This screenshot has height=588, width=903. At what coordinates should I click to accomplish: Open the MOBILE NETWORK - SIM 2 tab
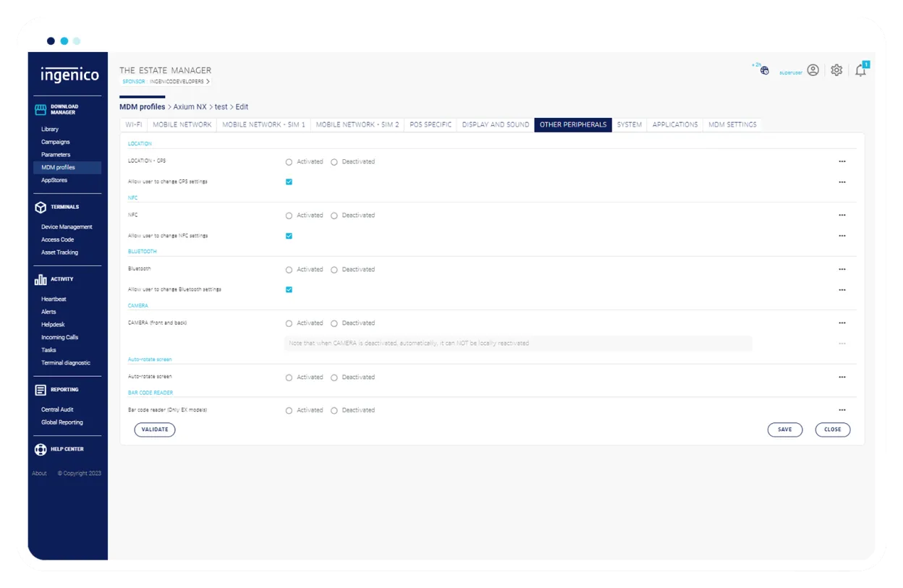tap(357, 124)
